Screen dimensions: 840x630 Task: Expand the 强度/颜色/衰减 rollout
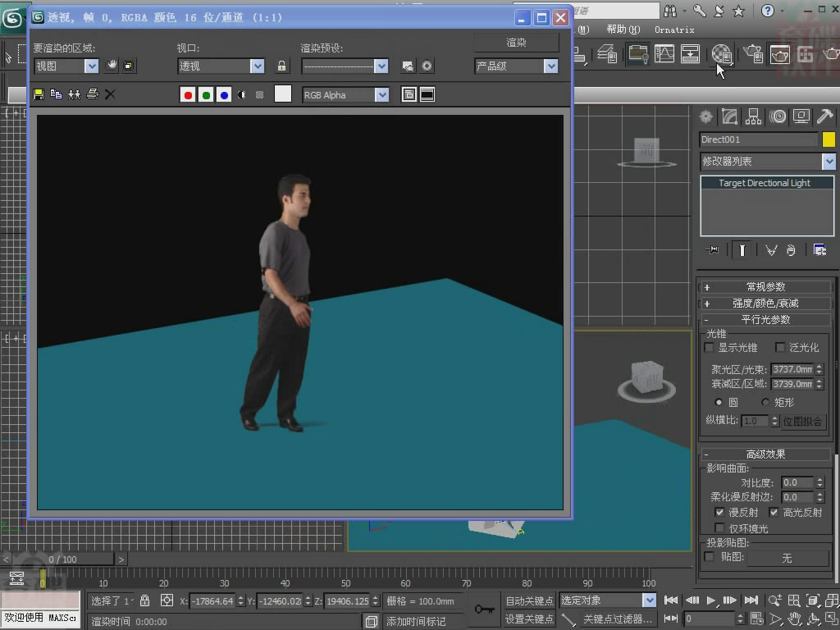[765, 304]
